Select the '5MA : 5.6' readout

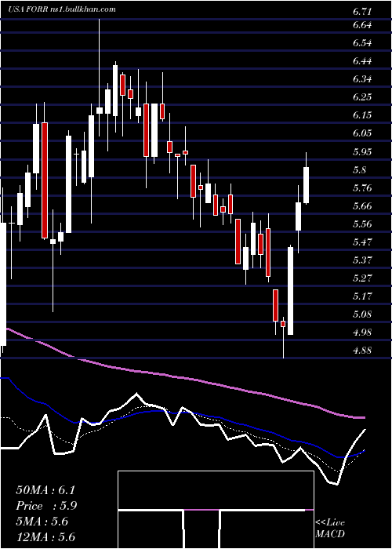[42, 522]
